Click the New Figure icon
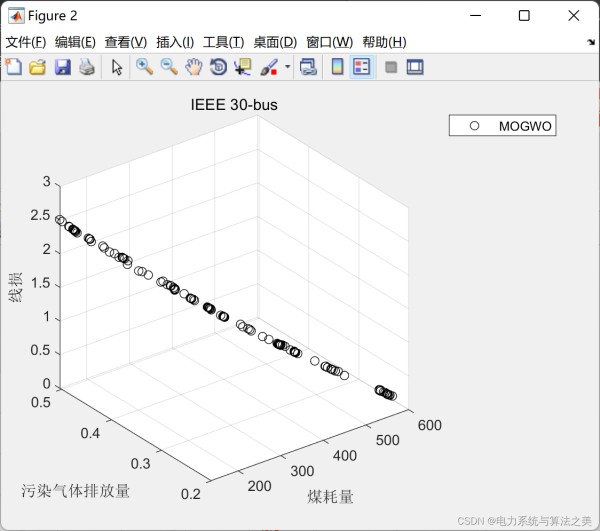 pos(14,67)
